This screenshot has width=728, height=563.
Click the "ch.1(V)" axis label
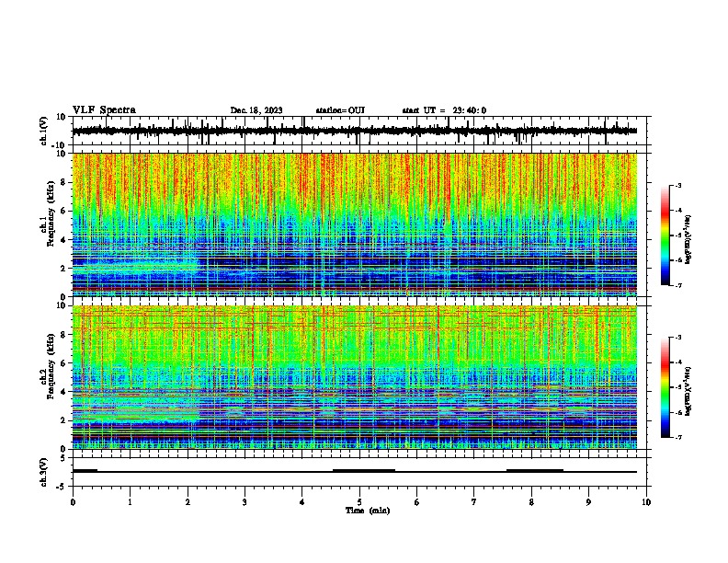click(x=44, y=131)
